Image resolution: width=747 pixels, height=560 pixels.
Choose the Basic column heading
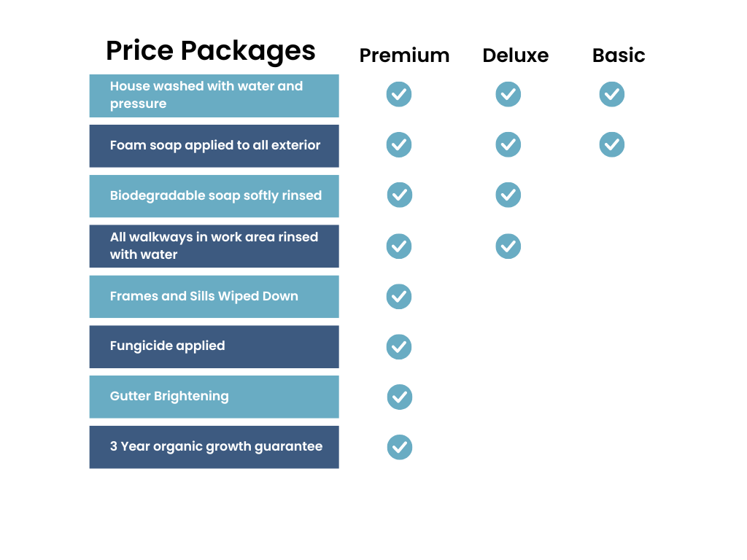point(619,55)
